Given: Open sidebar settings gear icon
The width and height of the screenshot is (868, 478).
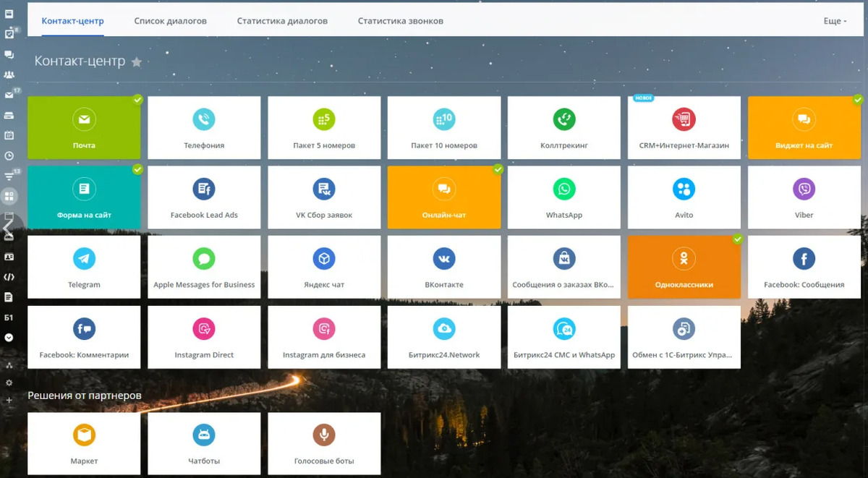Looking at the screenshot, I should [9, 383].
